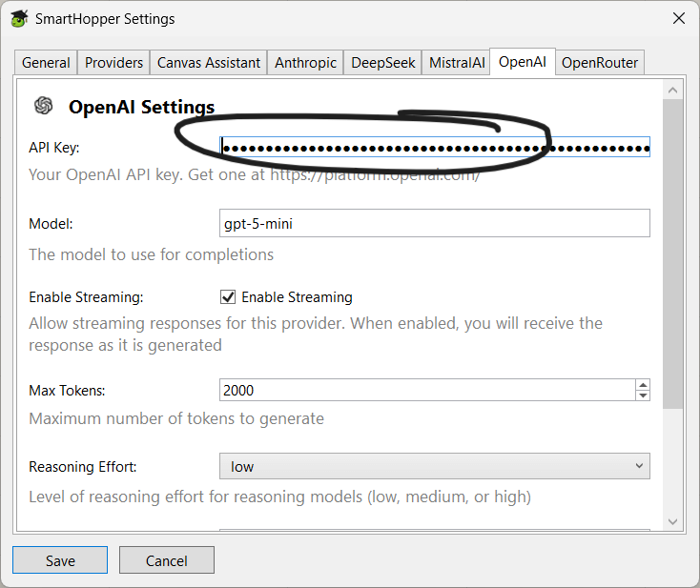This screenshot has height=588, width=700.
Task: Switch to the Providers tab
Action: [113, 63]
